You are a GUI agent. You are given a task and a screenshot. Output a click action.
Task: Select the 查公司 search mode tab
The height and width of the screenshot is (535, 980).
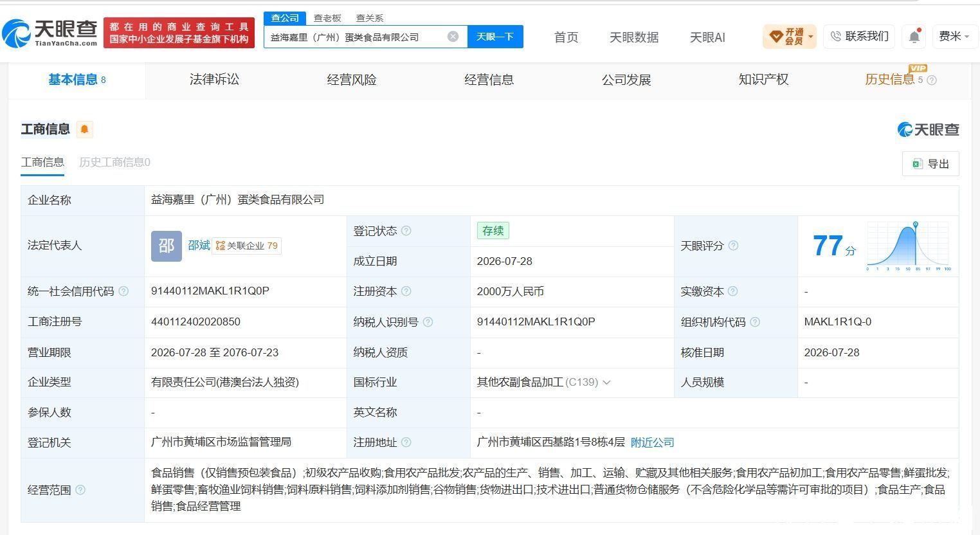[285, 18]
